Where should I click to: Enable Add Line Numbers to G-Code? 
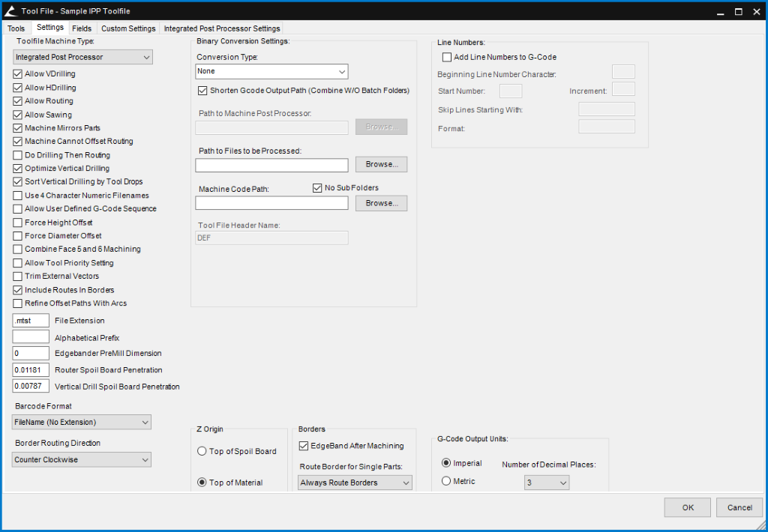point(447,56)
